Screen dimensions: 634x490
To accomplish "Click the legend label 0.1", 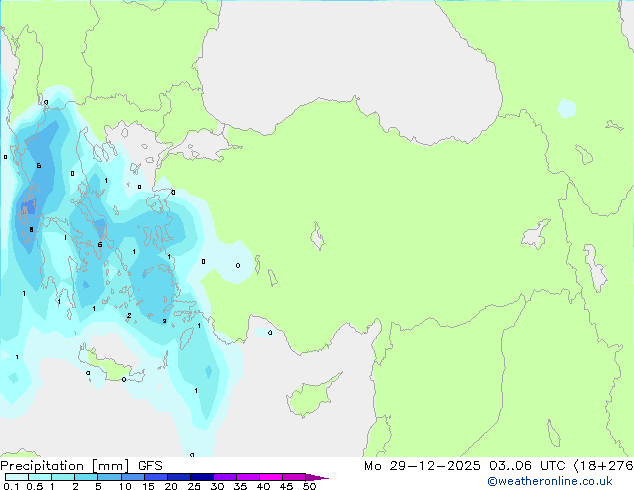I will tap(11, 486).
